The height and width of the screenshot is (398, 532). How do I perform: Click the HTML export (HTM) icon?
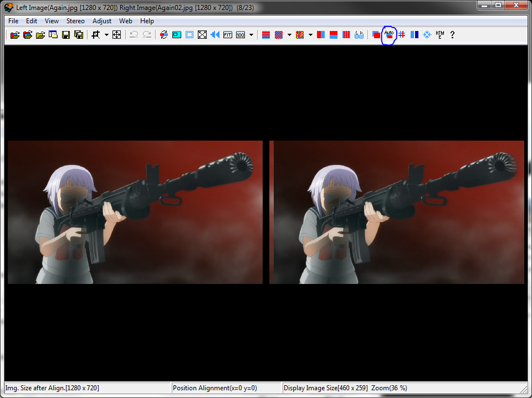click(x=440, y=35)
